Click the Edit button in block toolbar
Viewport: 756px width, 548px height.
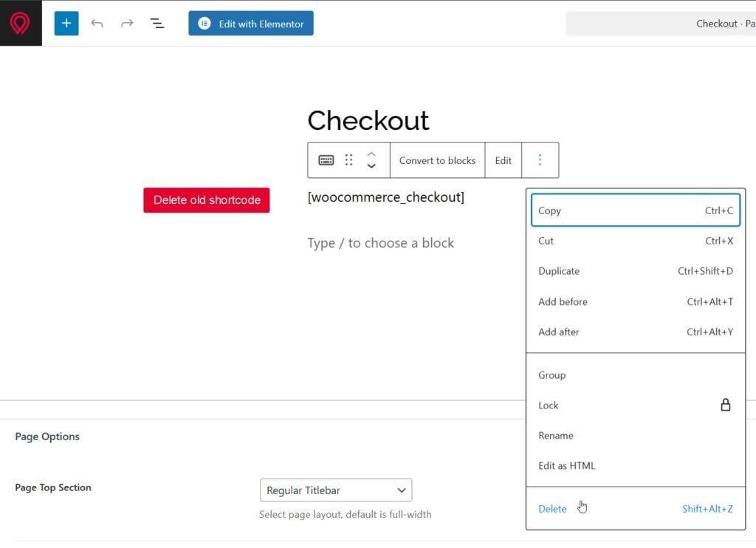[x=504, y=160]
